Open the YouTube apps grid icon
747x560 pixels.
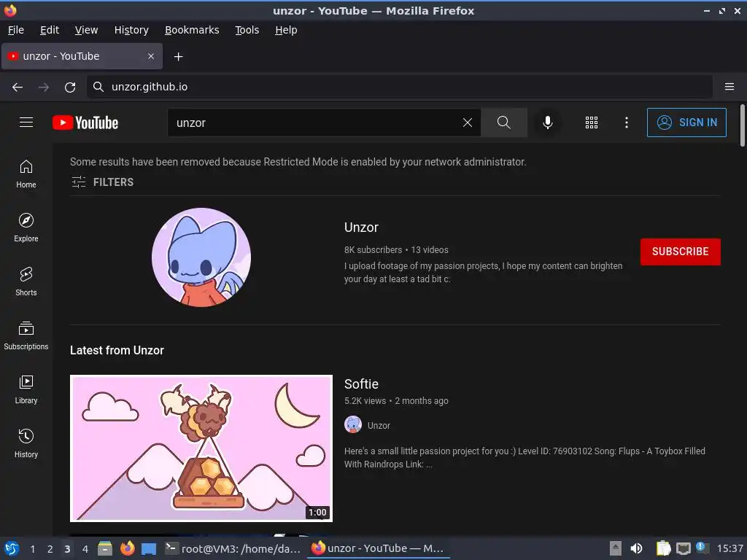(591, 122)
